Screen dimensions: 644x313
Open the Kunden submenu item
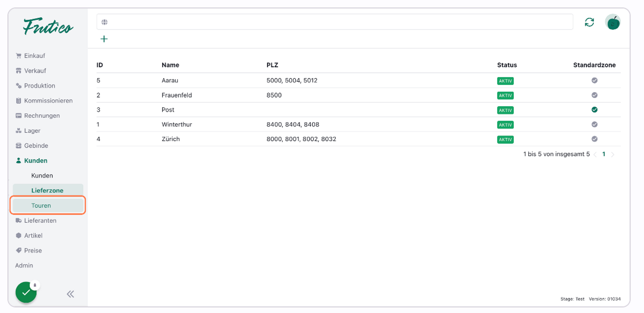point(42,176)
